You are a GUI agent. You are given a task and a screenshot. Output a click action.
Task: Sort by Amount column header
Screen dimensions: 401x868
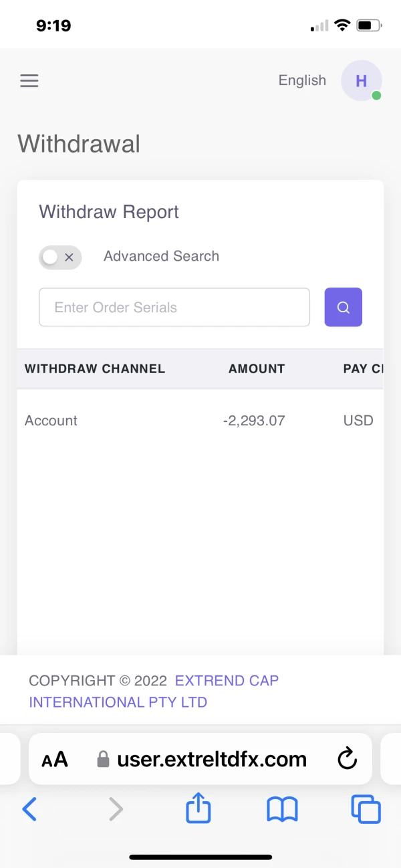pos(257,368)
